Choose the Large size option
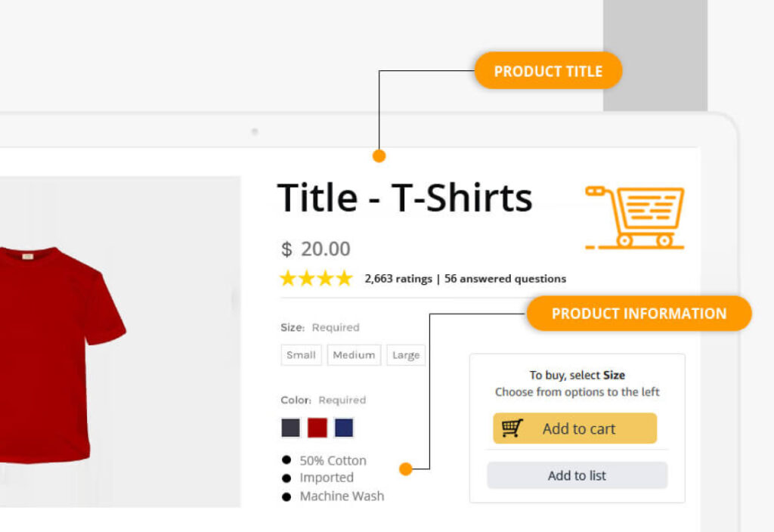Image resolution: width=774 pixels, height=532 pixels. pyautogui.click(x=406, y=355)
